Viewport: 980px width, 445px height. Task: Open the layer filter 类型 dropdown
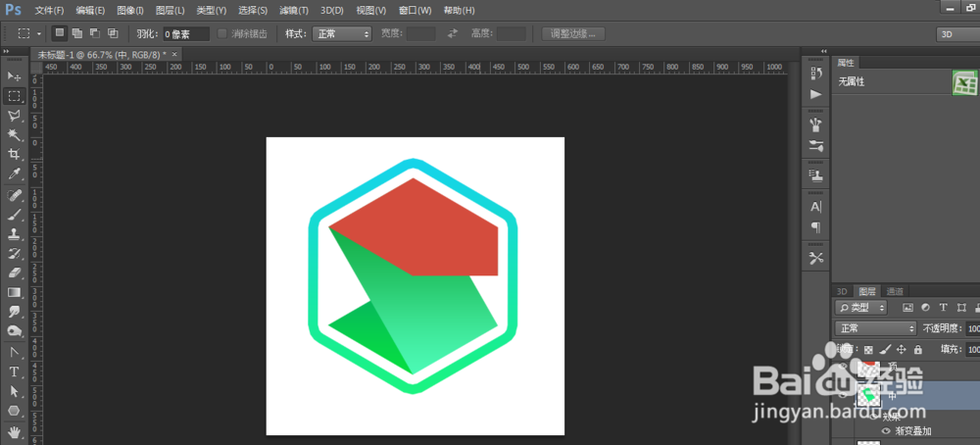pos(861,308)
